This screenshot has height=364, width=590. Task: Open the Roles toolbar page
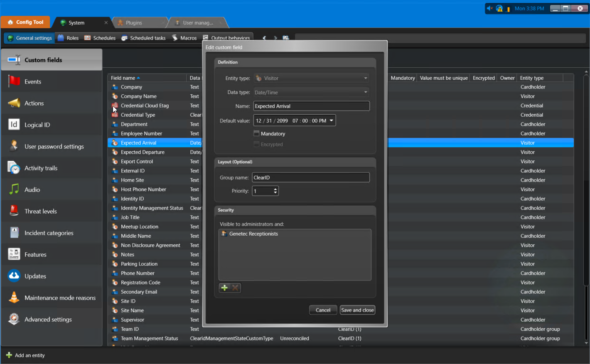click(x=73, y=38)
